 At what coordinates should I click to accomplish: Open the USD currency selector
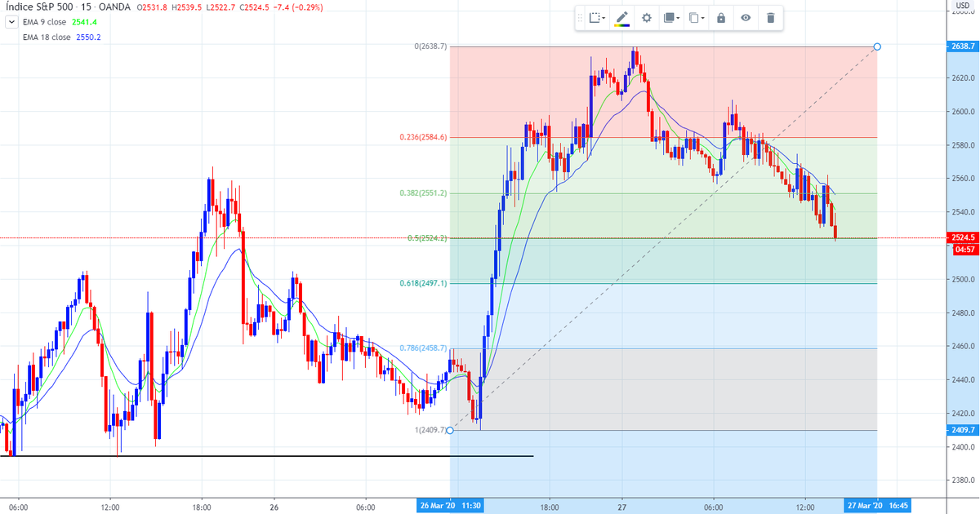(x=961, y=7)
